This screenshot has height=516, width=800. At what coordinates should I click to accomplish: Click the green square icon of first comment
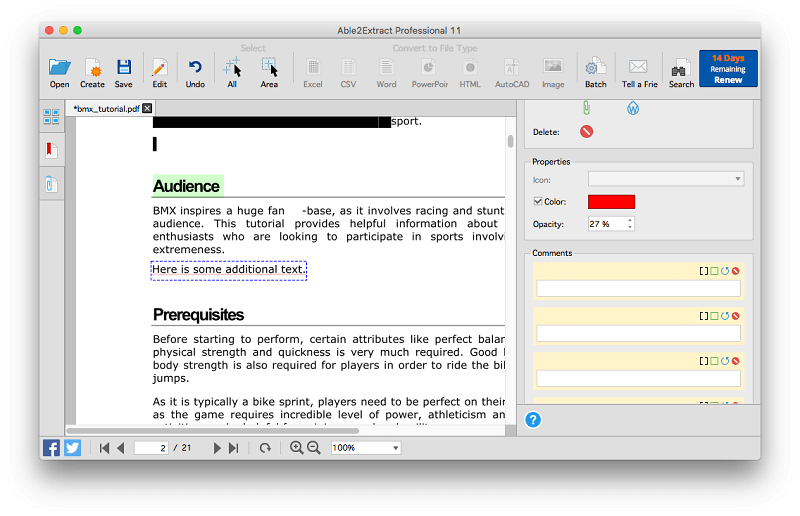coord(714,271)
